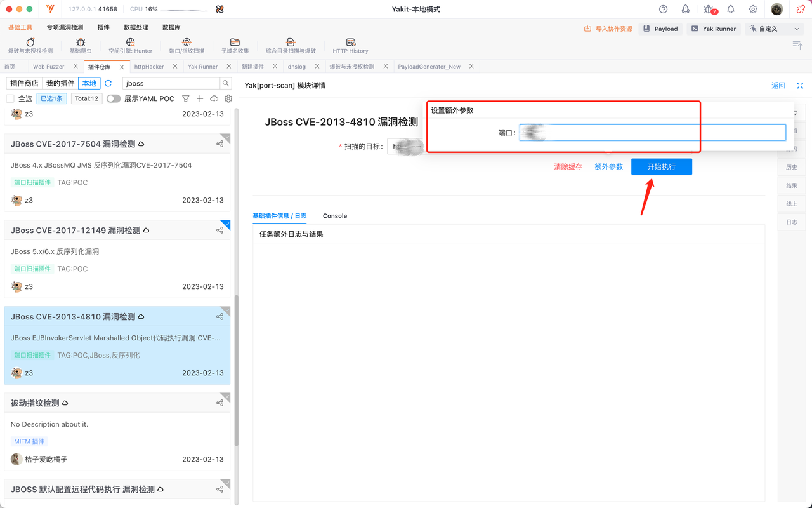Select the 插件商店 plugin source

point(24,83)
